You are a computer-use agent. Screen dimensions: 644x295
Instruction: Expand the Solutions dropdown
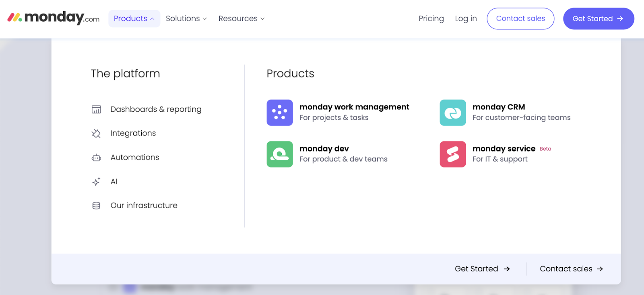[186, 18]
